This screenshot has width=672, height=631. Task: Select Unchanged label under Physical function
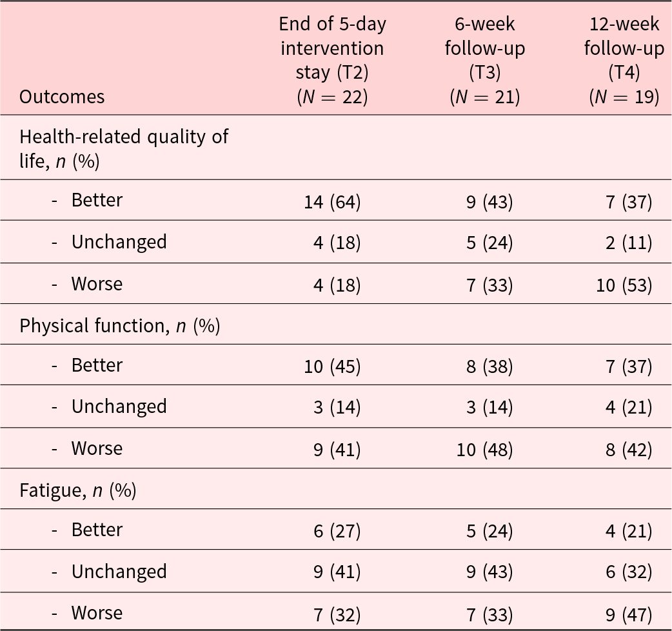119,407
